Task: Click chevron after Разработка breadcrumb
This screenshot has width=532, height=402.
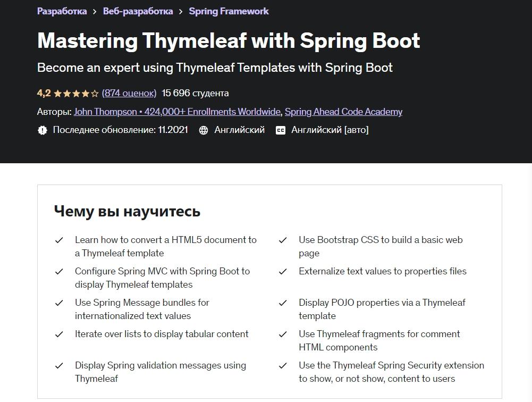Action: pos(95,11)
